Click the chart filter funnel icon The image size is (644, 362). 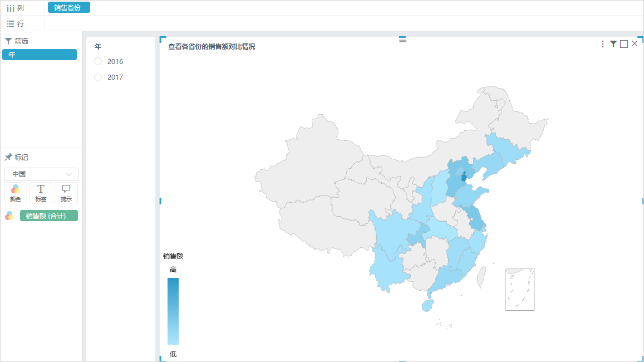(613, 44)
